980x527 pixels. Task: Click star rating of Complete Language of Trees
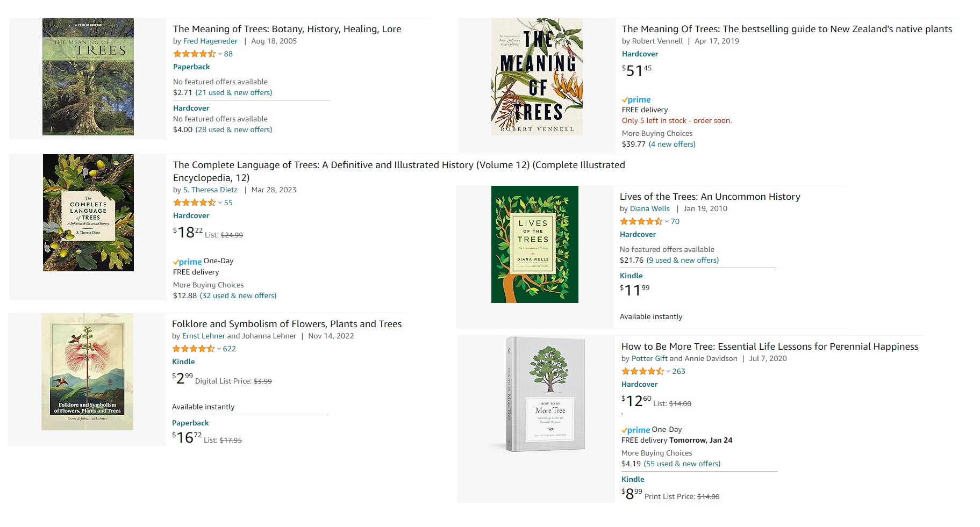click(x=194, y=203)
